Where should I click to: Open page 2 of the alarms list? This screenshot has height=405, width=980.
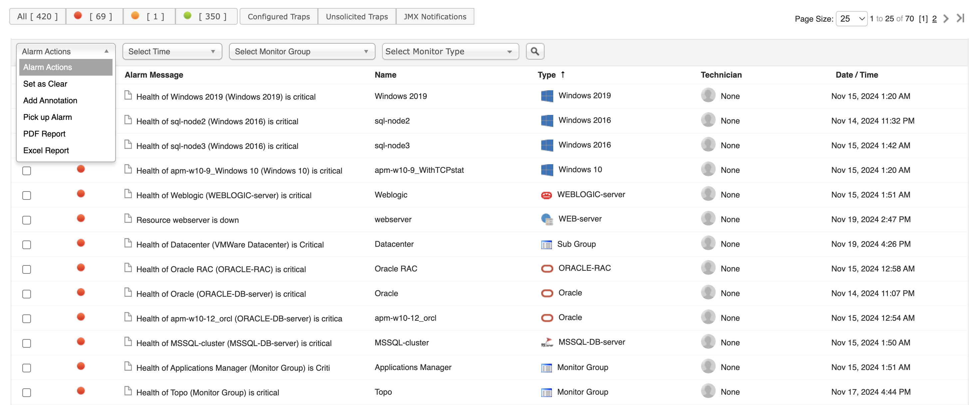pos(934,18)
